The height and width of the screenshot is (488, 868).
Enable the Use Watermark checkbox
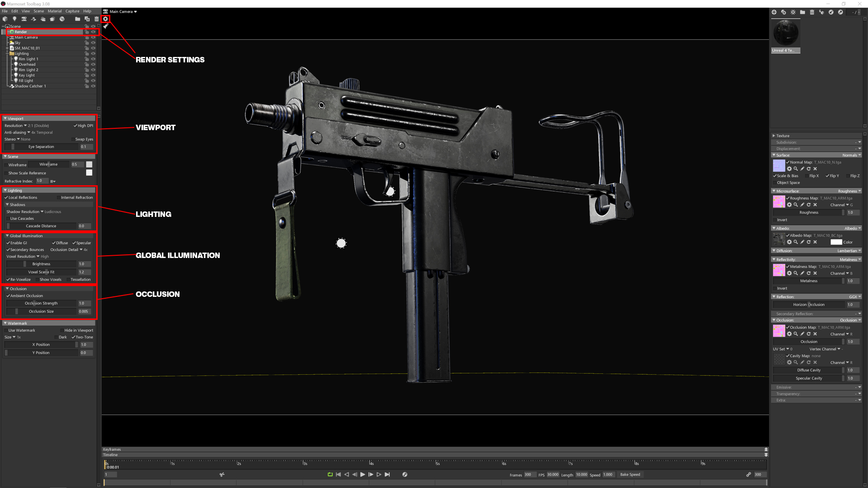coord(6,330)
